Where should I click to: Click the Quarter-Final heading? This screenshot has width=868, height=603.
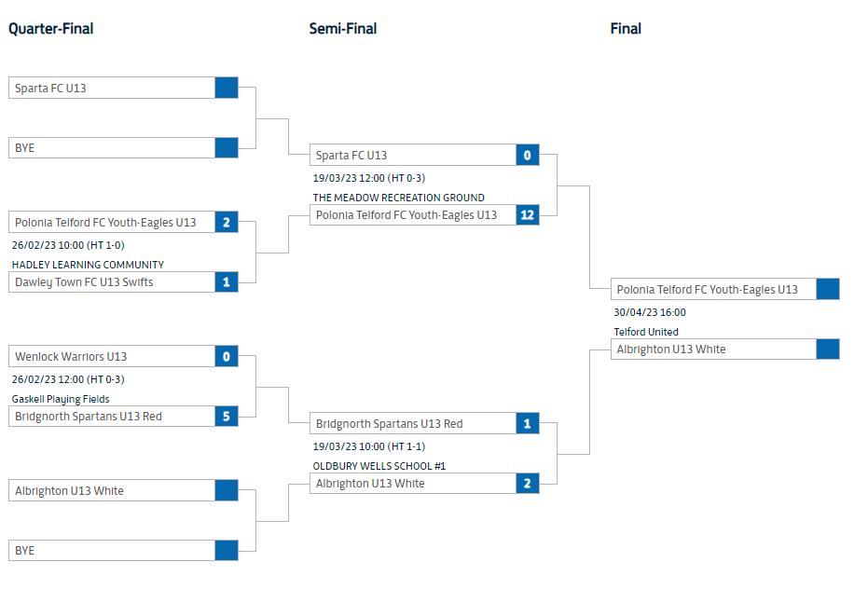point(51,29)
